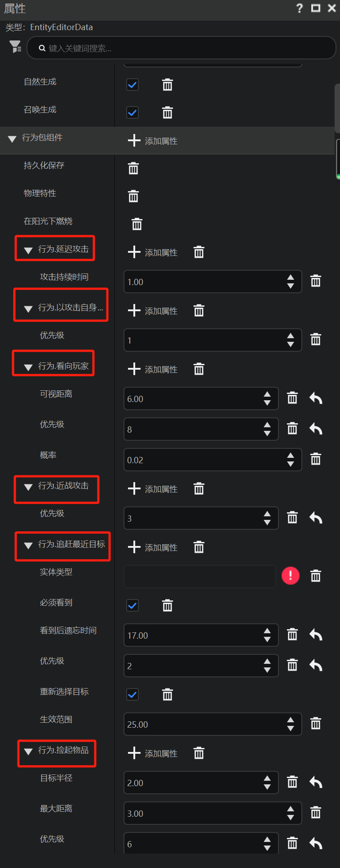Delete the 自然生成 property with trash icon

click(168, 85)
